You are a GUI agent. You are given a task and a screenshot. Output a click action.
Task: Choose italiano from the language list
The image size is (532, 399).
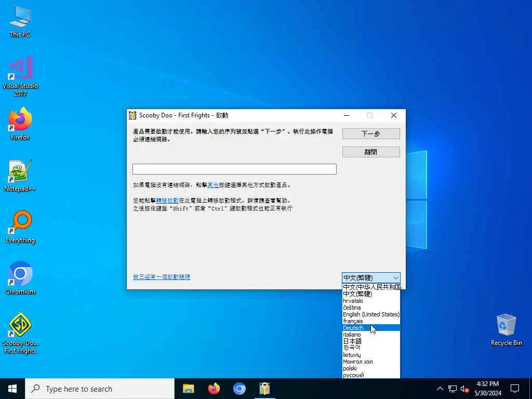coord(371,335)
